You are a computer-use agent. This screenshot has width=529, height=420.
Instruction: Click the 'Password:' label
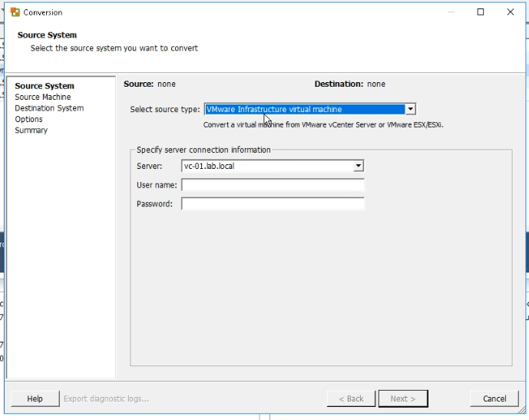pos(154,203)
